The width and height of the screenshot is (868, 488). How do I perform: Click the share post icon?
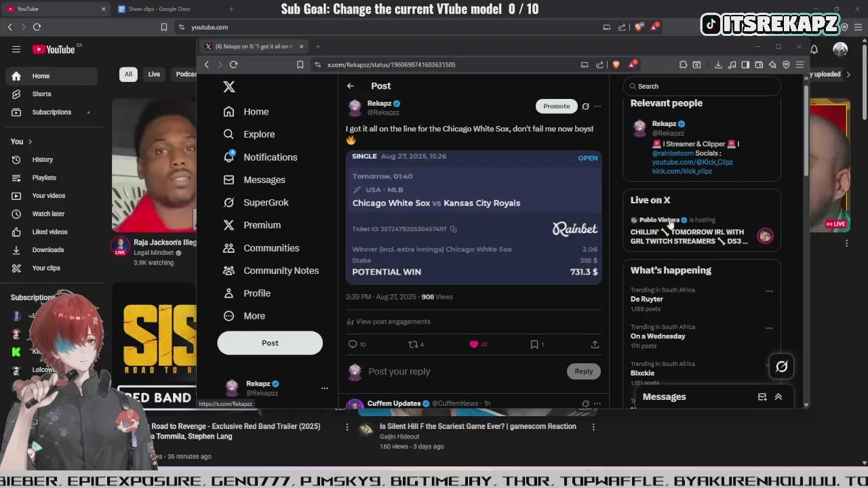pos(595,344)
